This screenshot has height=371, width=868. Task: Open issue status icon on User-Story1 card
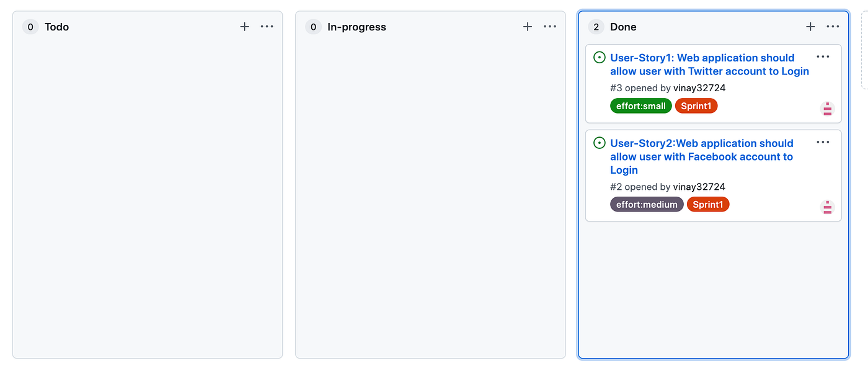[x=599, y=58]
